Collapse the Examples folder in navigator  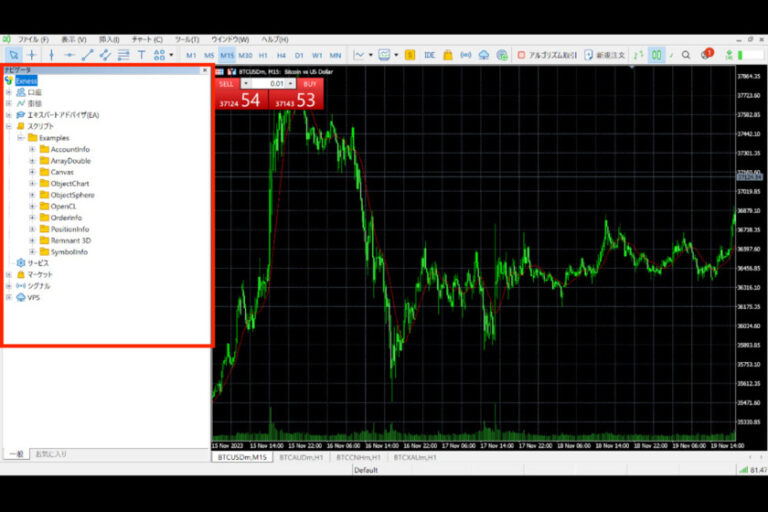click(20, 138)
